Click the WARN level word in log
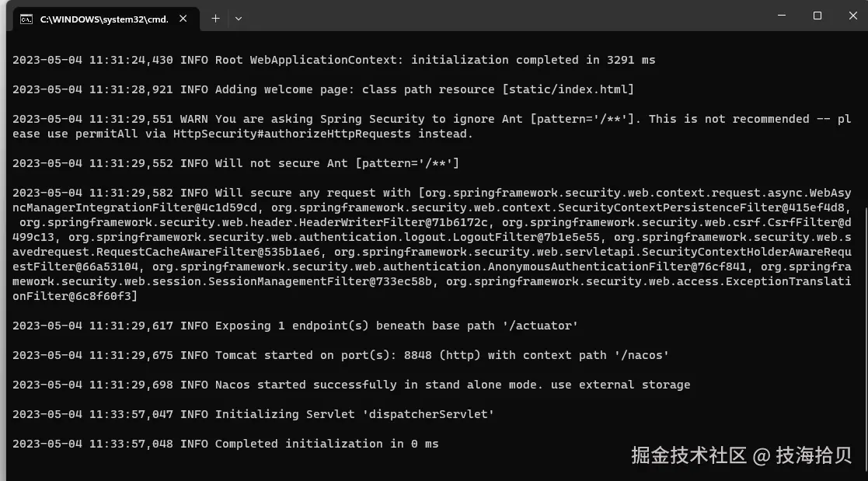 (193, 119)
